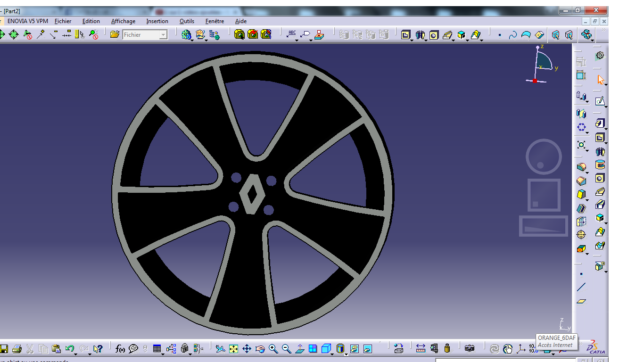Click the Normal View icon
The image size is (644, 362).
click(x=300, y=349)
